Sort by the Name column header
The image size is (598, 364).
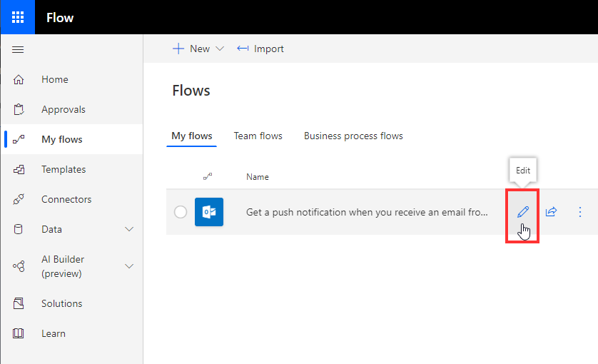(x=258, y=177)
